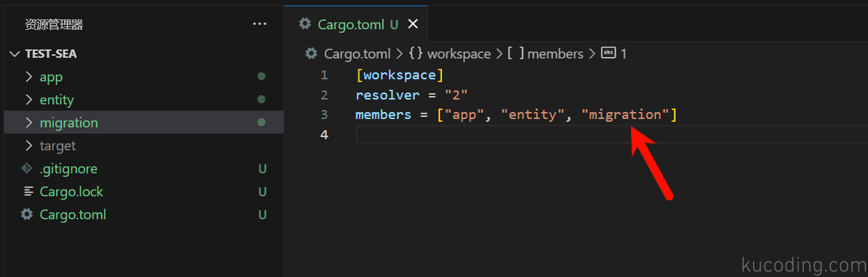Screen dimensions: 868x277
Task: Click the "2" string value
Action: pos(456,95)
